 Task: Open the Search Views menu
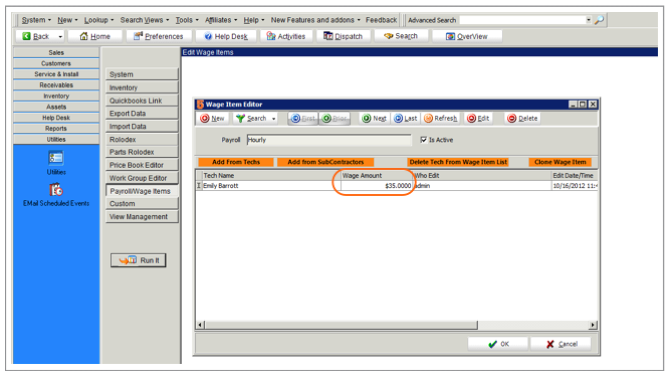tap(145, 20)
